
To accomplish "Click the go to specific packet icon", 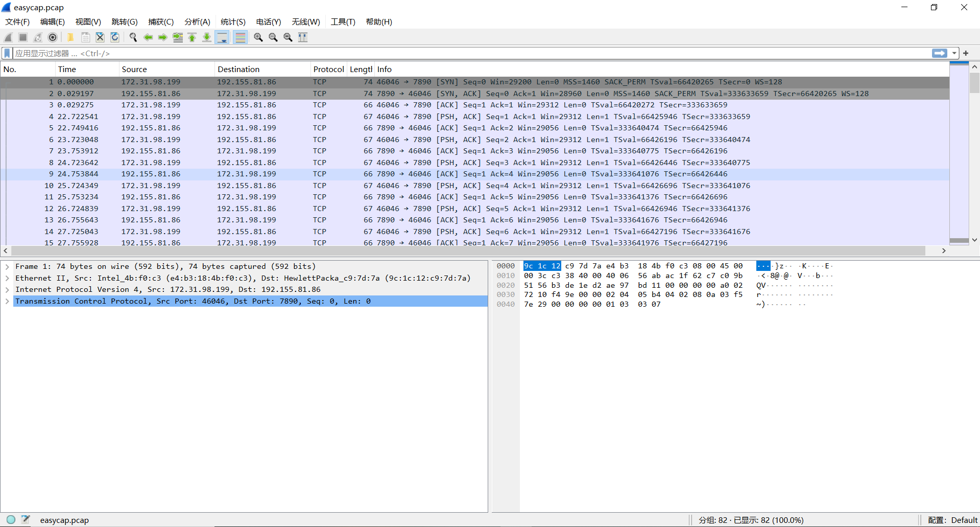I will (178, 37).
